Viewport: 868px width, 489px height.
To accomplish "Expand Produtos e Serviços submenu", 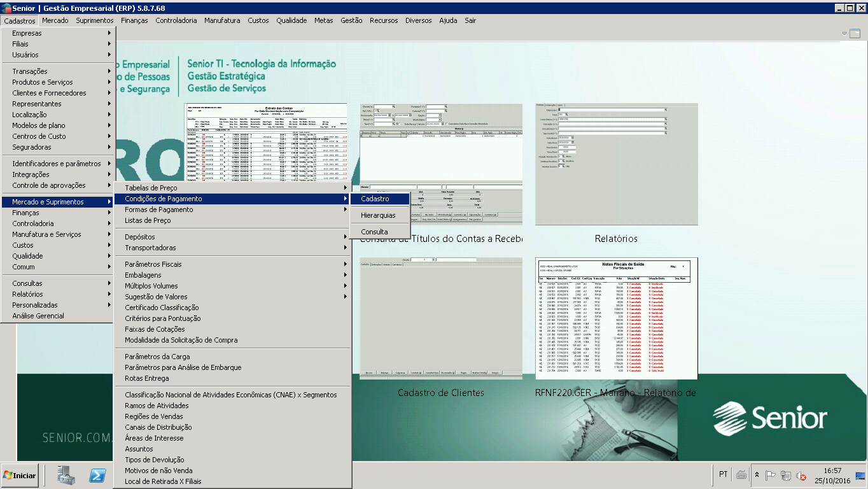I will 57,82.
